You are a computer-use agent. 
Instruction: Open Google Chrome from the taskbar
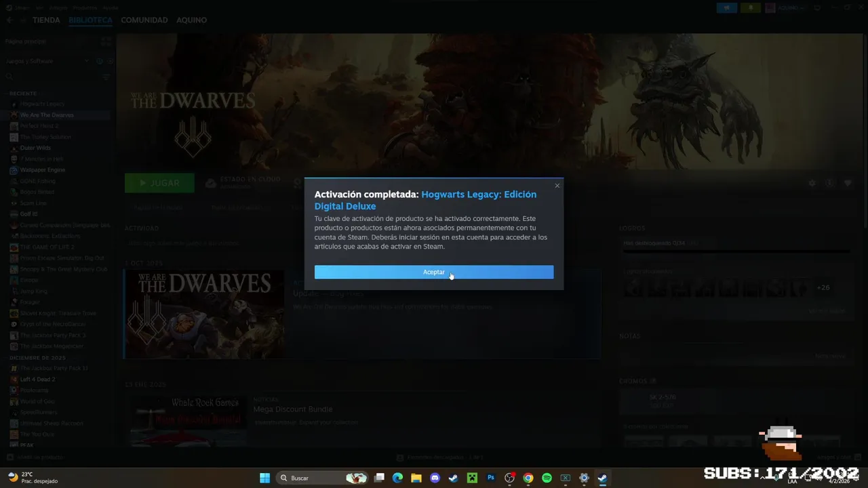click(x=528, y=478)
